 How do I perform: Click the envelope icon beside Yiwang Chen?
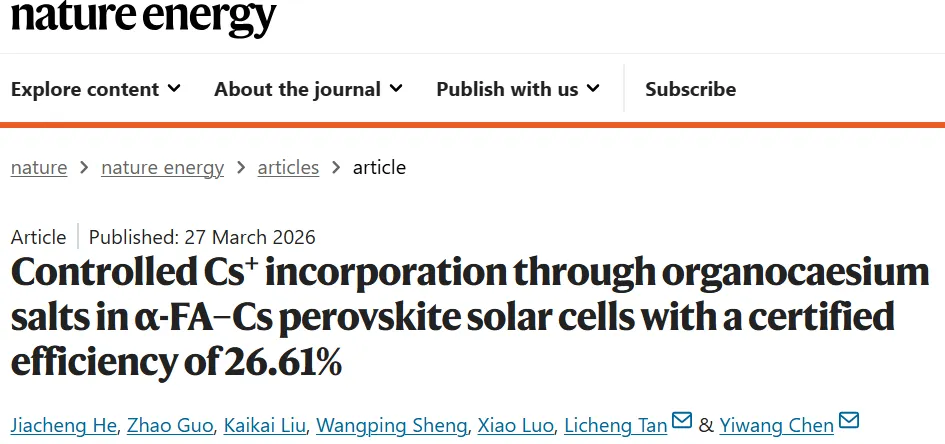click(848, 421)
